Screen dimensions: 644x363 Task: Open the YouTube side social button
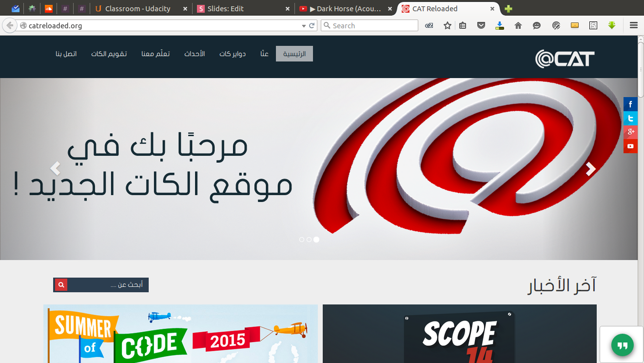click(x=630, y=146)
